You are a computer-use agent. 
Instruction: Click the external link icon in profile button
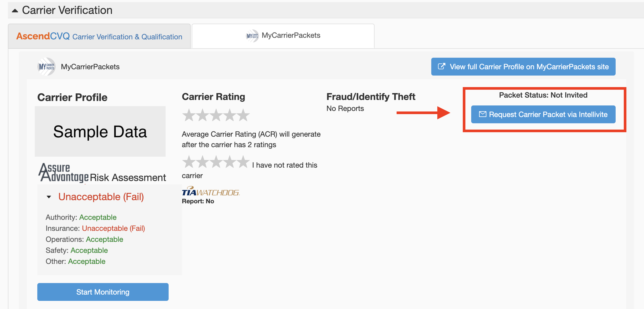pyautogui.click(x=442, y=66)
